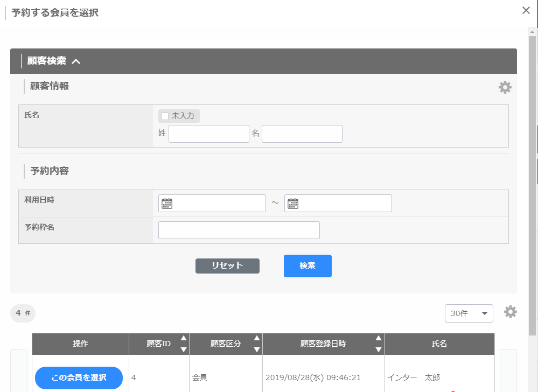Click the 氏名 column header
The height and width of the screenshot is (392, 538).
coord(439,344)
